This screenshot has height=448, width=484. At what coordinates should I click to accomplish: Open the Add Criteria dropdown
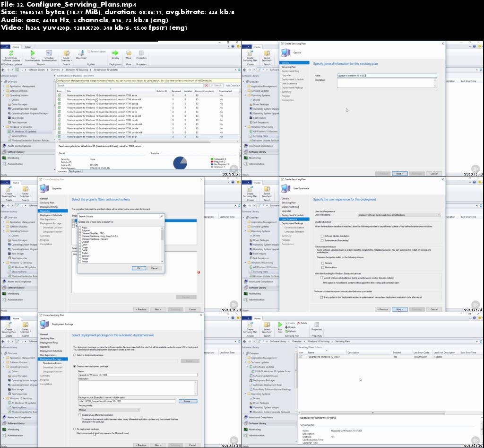[x=232, y=86]
